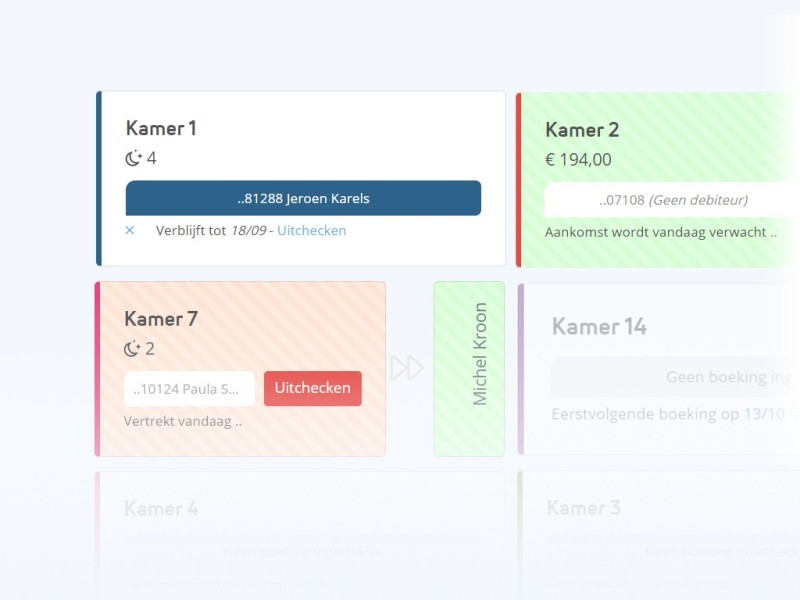Select the Kamer 2 room title
Viewport: 800px width, 600px height.
[582, 130]
